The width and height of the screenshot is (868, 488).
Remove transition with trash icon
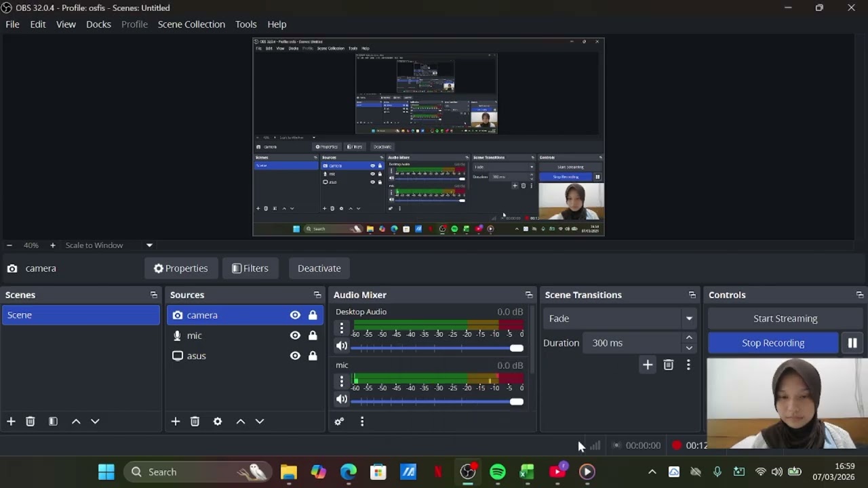coord(669,365)
